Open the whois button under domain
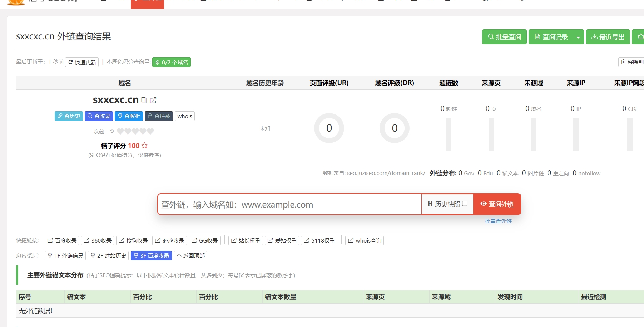 pyautogui.click(x=185, y=116)
